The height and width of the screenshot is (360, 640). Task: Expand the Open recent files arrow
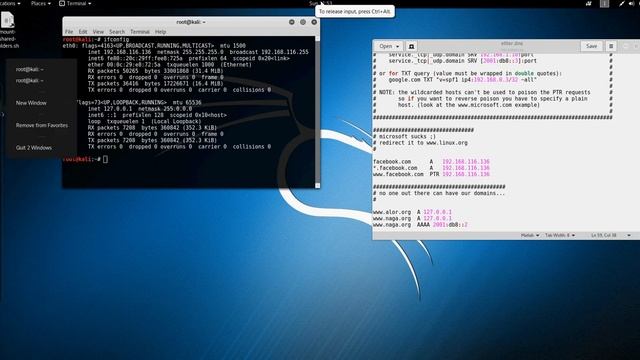pyautogui.click(x=398, y=46)
